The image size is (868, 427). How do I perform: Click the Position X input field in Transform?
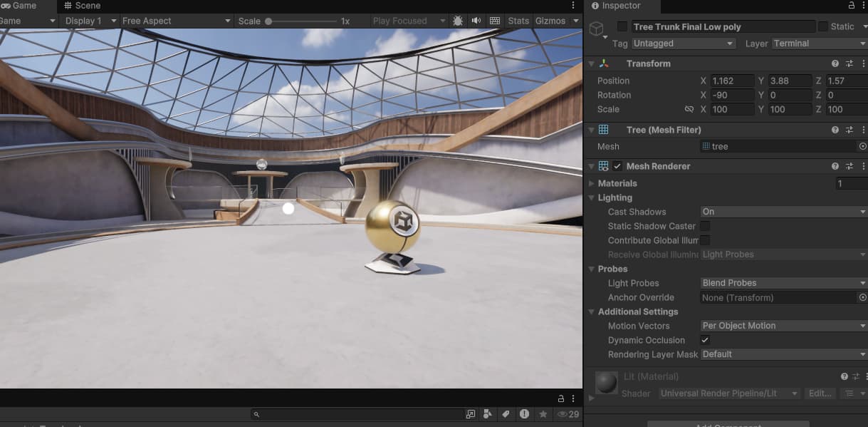pyautogui.click(x=731, y=81)
